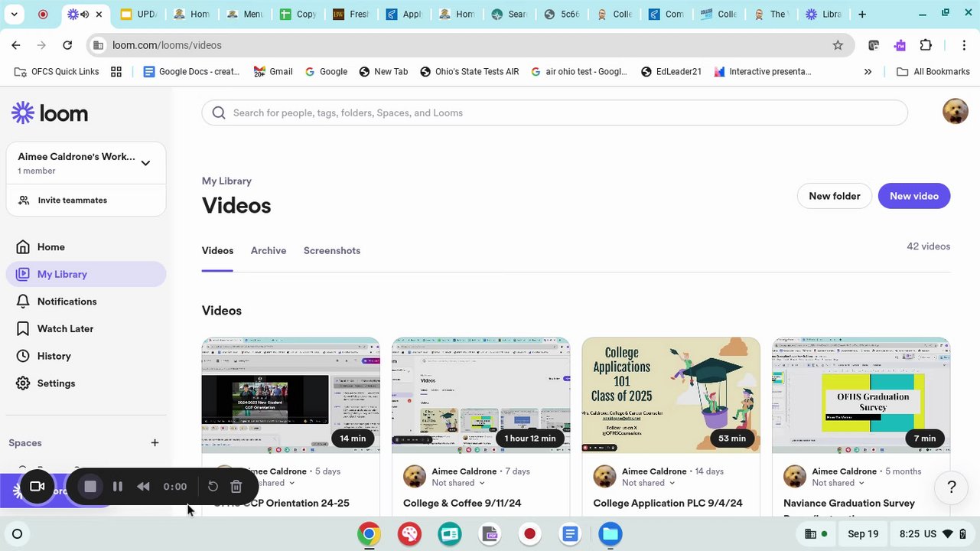Screen dimensions: 980x551
Task: Open Ohio's State Tests AIR bookmark
Action: click(469, 72)
